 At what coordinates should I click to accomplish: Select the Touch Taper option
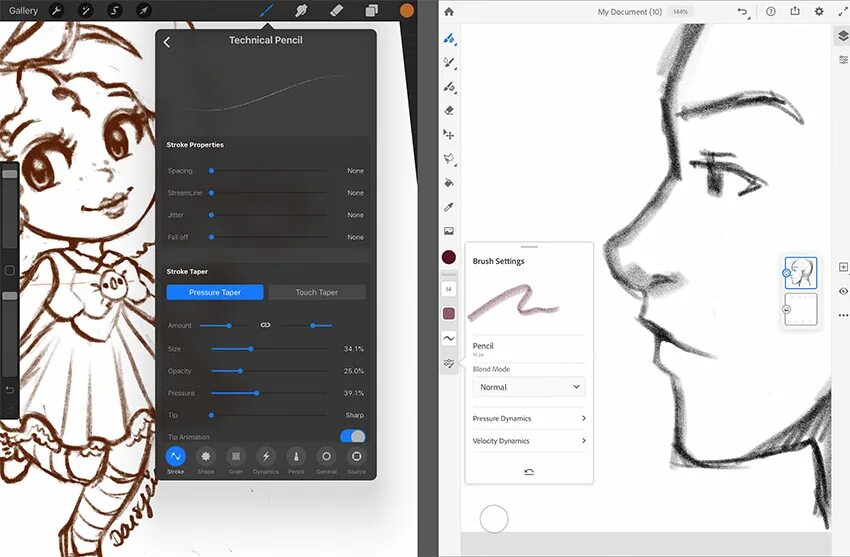coord(317,292)
